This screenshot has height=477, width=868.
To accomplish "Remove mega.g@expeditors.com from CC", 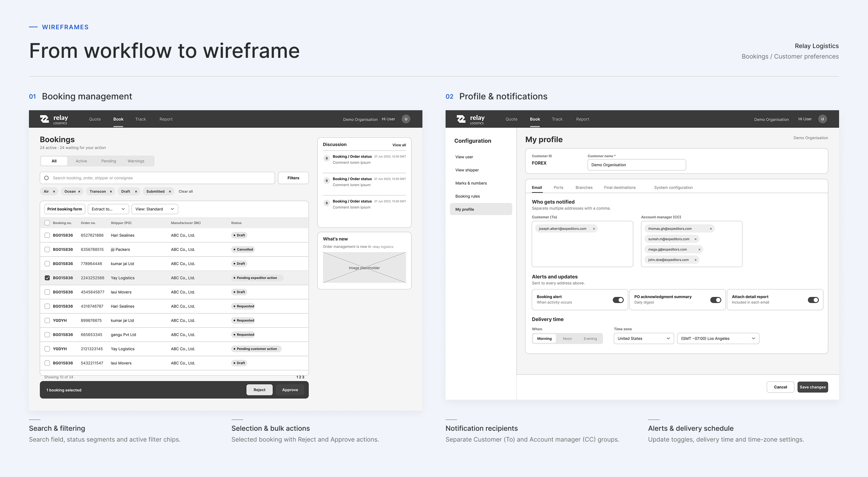I will (x=699, y=249).
